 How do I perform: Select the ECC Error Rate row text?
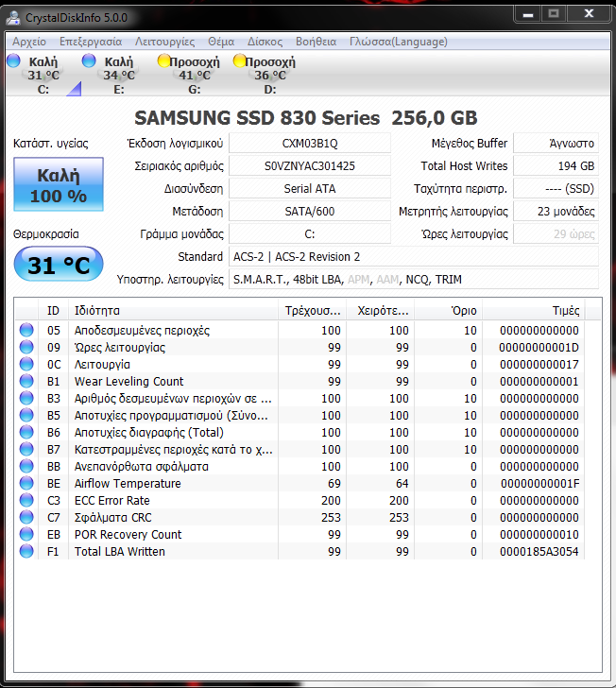tap(112, 500)
